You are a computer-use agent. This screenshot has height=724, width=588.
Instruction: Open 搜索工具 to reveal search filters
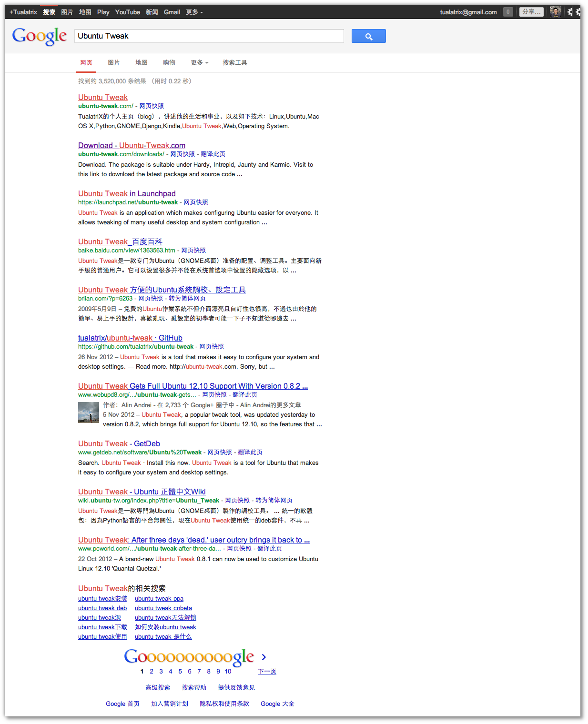pos(235,62)
